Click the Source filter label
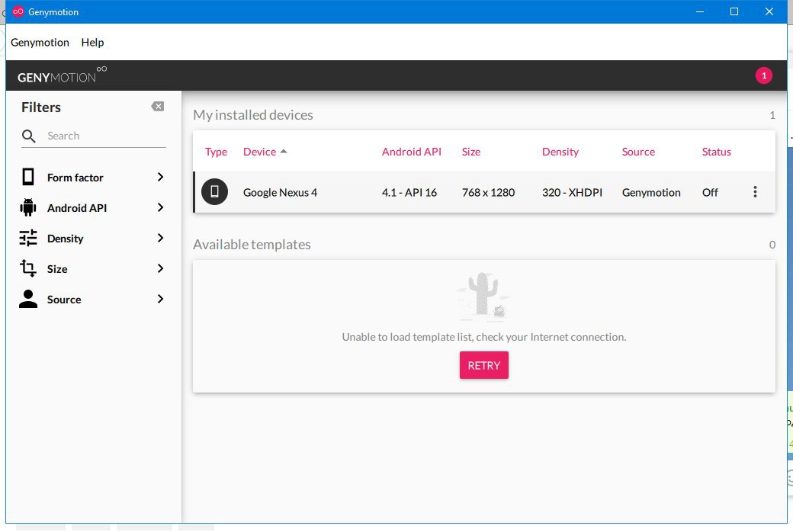 pyautogui.click(x=64, y=300)
